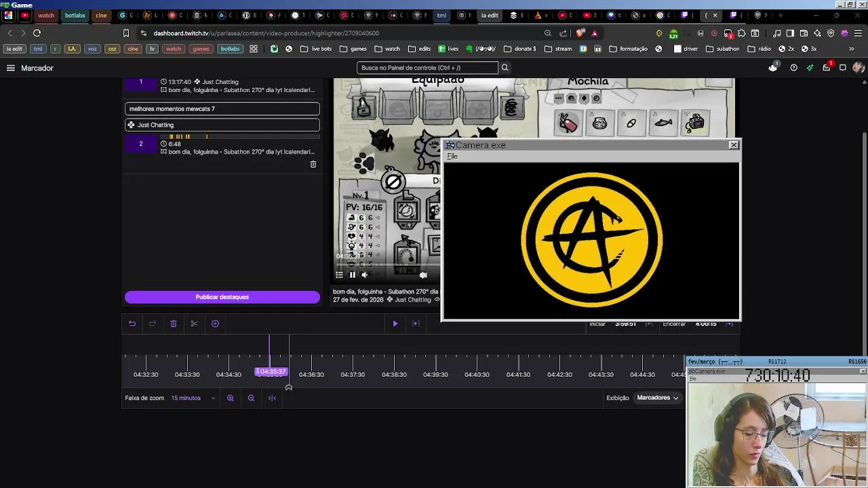Image resolution: width=868 pixels, height=488 pixels.
Task: Edit the title field 'melhores momentos mewcats 7'
Action: 222,108
